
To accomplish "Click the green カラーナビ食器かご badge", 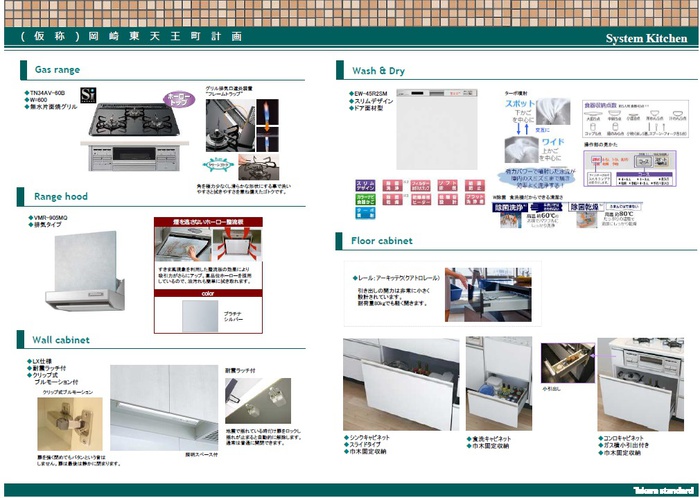I will (x=365, y=199).
